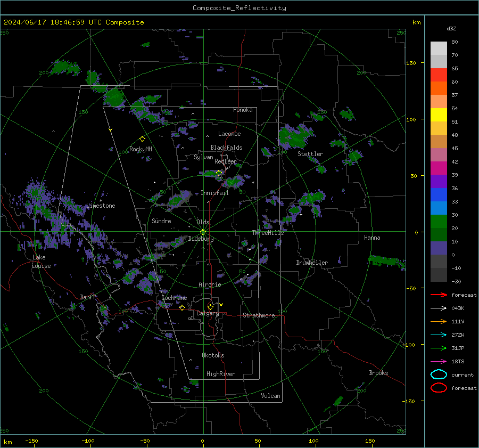The image size is (479, 448).
Task: Click the Innisfail town label
Action: click(x=214, y=193)
